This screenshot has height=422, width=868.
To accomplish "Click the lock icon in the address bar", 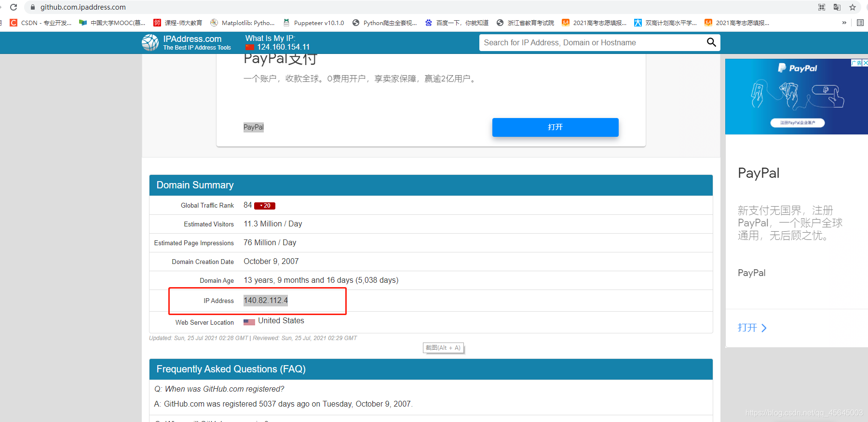I will coord(33,7).
